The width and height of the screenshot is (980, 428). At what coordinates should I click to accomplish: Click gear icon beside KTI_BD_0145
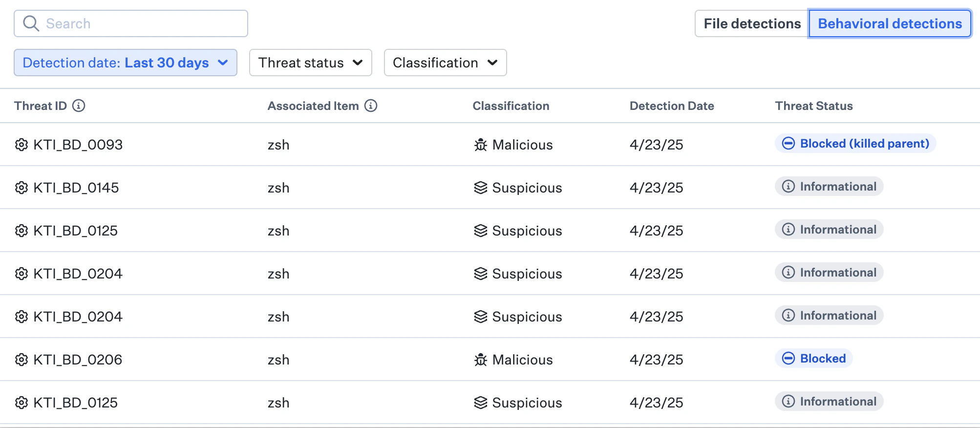tap(21, 188)
